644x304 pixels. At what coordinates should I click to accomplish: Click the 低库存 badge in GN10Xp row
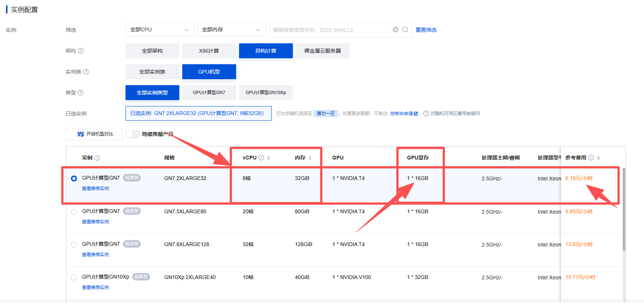(x=141, y=277)
